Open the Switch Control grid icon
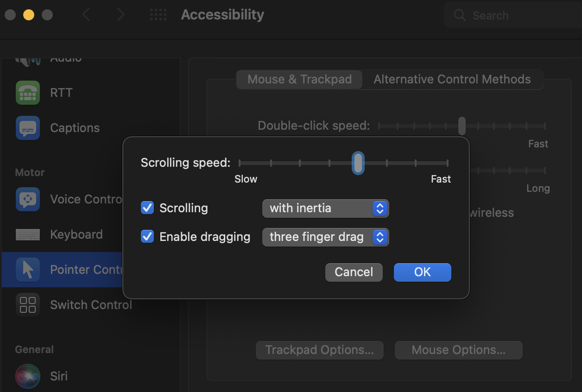The width and height of the screenshot is (582, 392). point(28,305)
